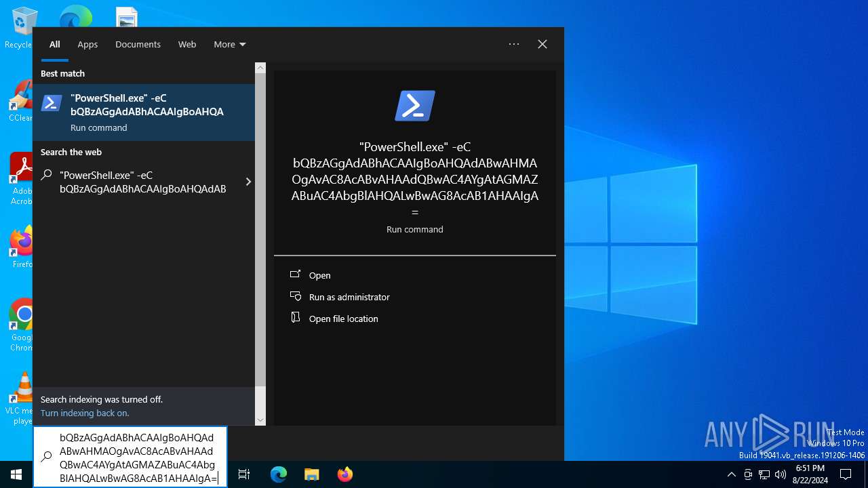Select the Microsoft Edge desktop icon
The width and height of the screenshot is (868, 488).
pos(75,16)
